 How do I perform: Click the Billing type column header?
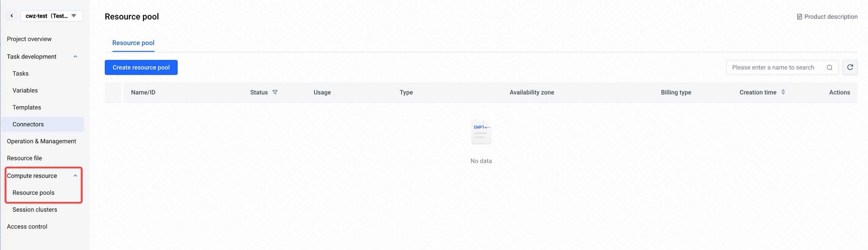tap(676, 92)
